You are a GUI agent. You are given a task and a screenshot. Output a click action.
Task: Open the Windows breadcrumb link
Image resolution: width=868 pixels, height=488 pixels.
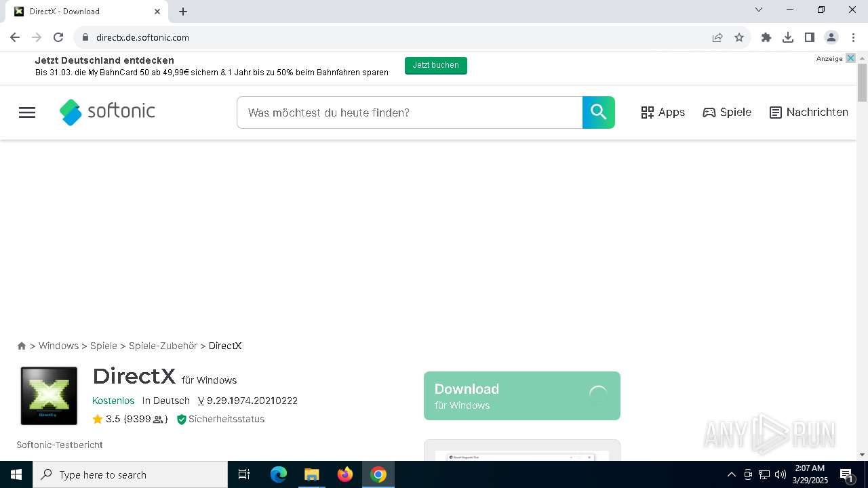[x=58, y=346]
